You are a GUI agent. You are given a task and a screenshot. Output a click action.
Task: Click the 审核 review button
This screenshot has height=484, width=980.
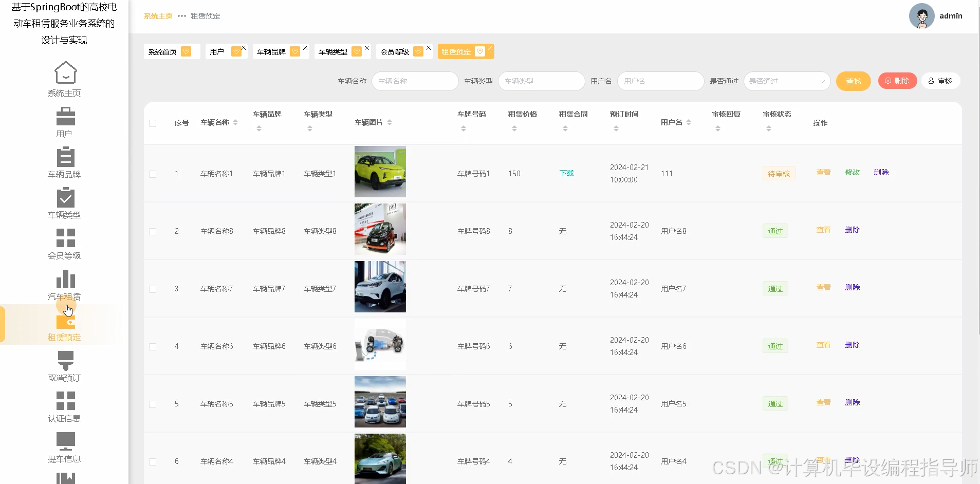(x=940, y=81)
